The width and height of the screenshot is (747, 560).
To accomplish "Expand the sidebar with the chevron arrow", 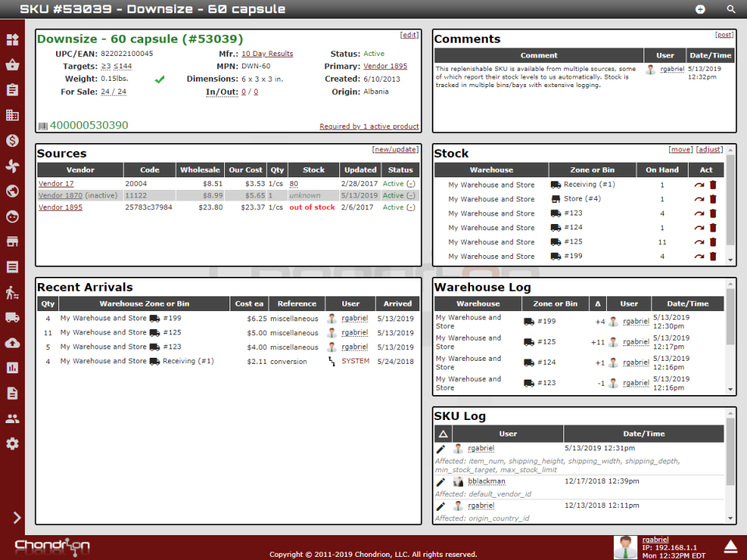I will 16,518.
